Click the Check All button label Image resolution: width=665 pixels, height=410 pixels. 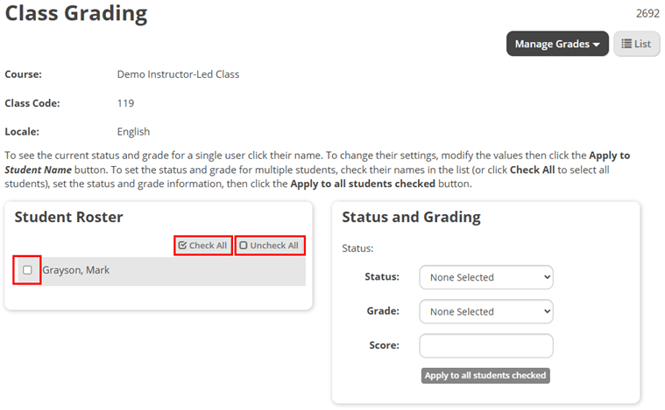[x=208, y=245]
